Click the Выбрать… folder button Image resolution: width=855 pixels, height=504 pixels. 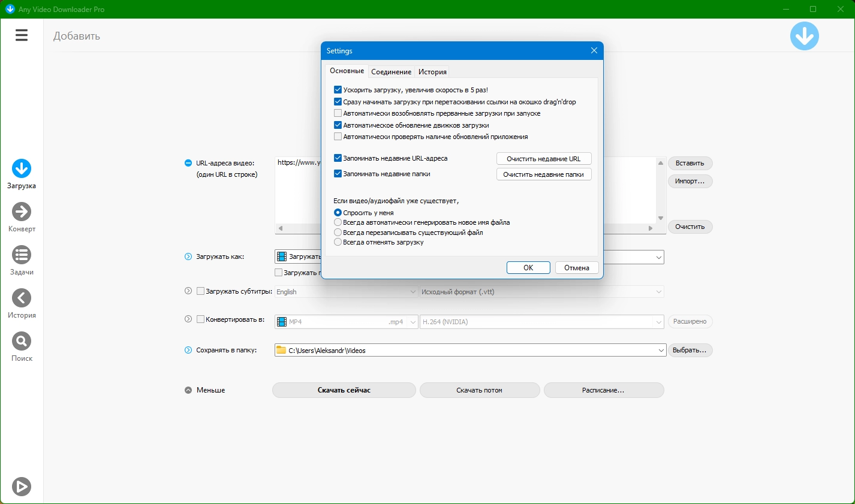(x=690, y=350)
